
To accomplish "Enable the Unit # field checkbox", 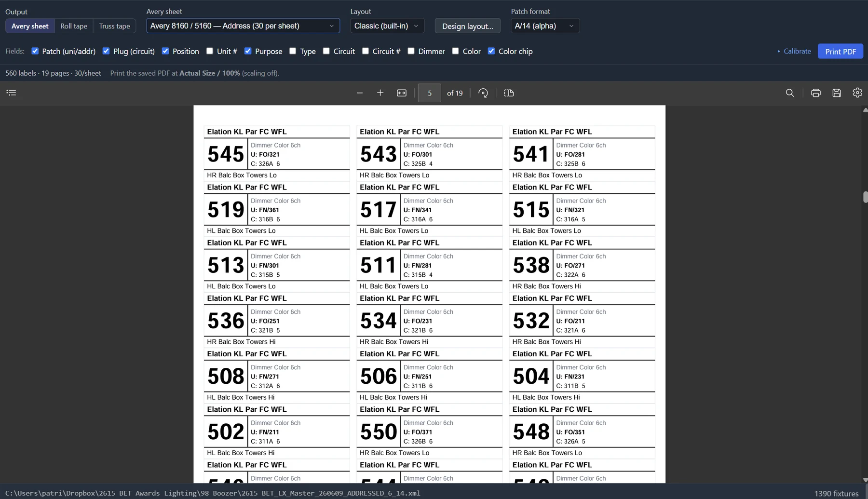I will [x=210, y=51].
